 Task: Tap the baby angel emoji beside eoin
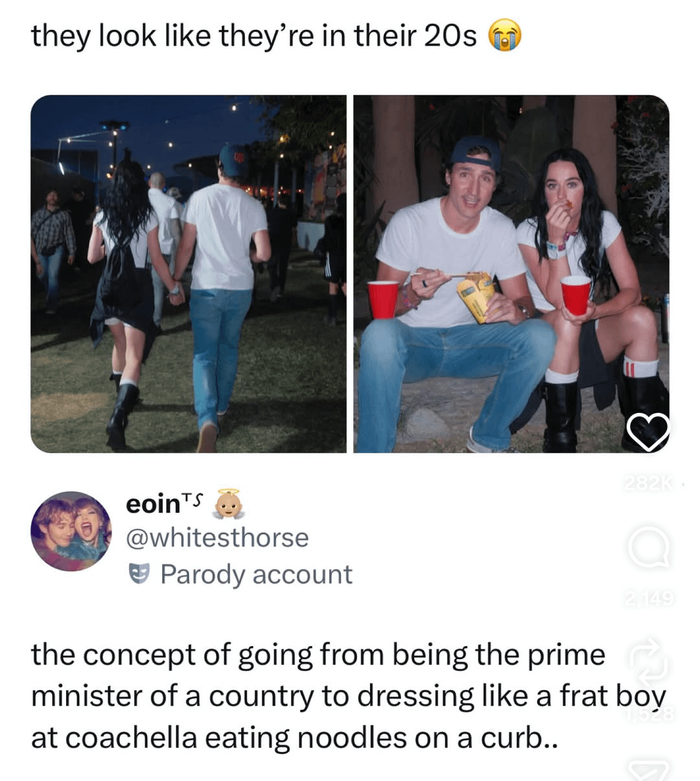pos(227,504)
